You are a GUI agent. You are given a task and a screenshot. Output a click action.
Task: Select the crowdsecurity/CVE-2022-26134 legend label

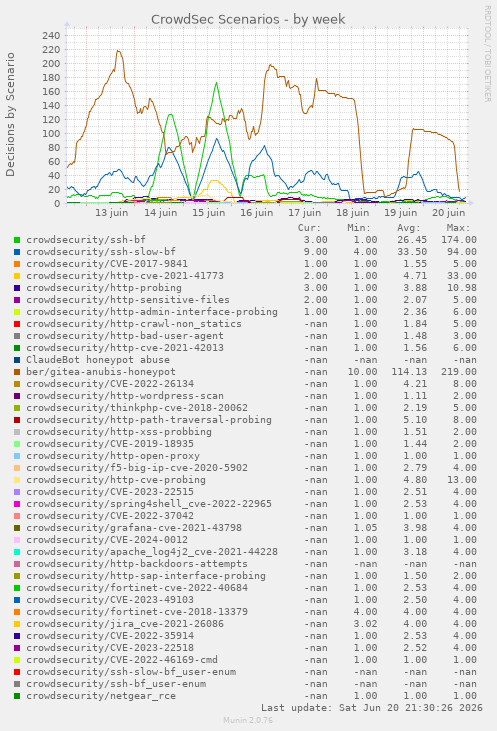110,384
